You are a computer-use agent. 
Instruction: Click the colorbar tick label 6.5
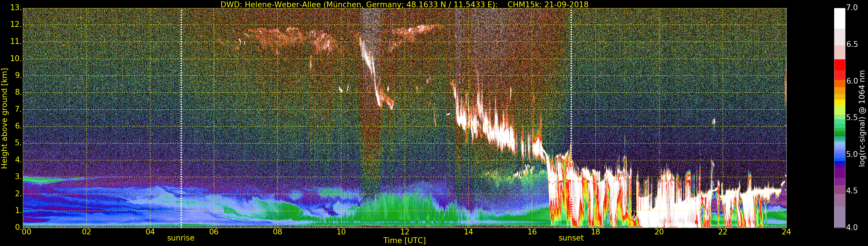(x=852, y=45)
